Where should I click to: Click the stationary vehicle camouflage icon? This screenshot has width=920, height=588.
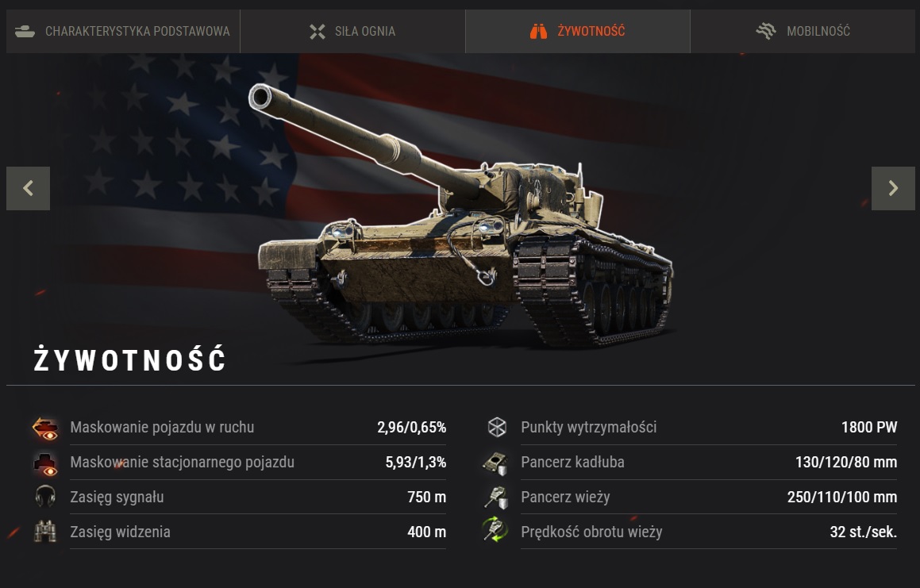tap(45, 463)
